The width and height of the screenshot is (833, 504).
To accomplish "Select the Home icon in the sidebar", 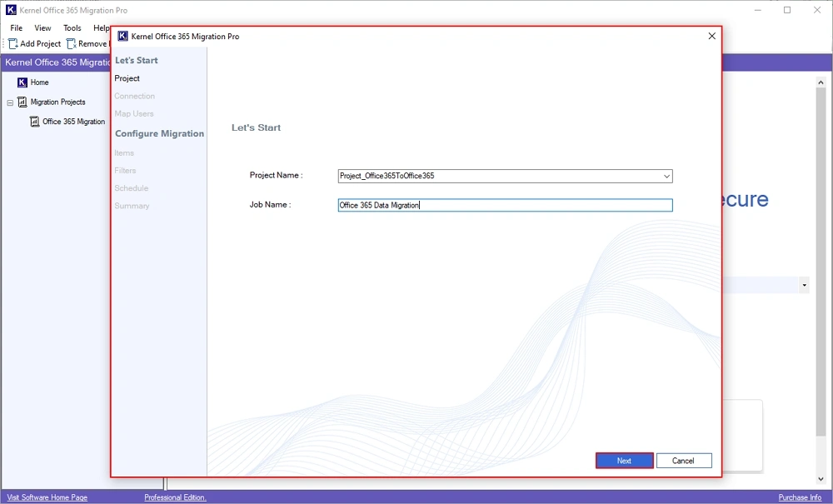I will click(22, 82).
